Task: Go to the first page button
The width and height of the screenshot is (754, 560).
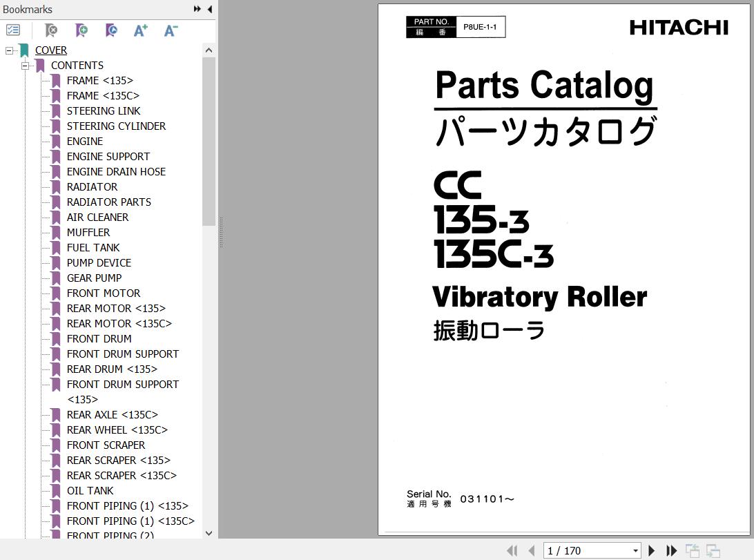Action: pos(512,550)
